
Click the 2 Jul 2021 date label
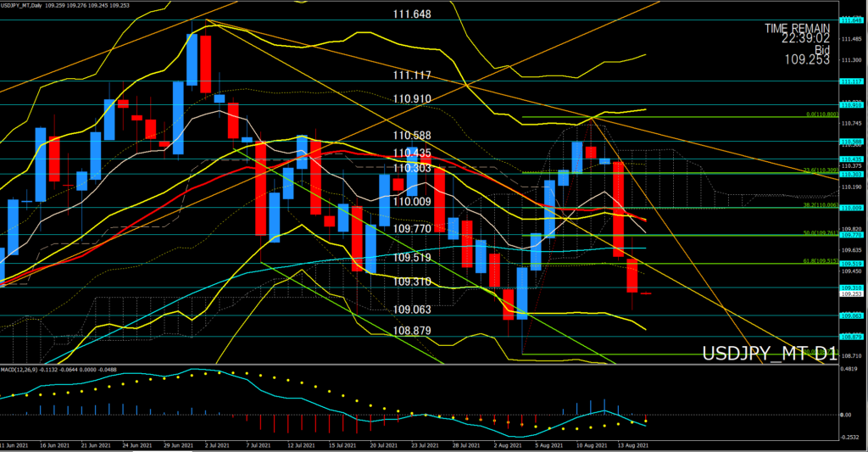[217, 445]
